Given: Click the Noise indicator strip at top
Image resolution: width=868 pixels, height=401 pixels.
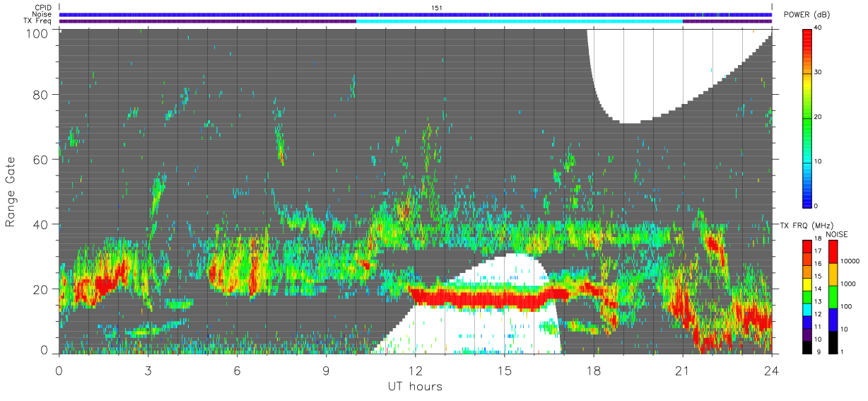Looking at the screenshot, I should pos(416,14).
